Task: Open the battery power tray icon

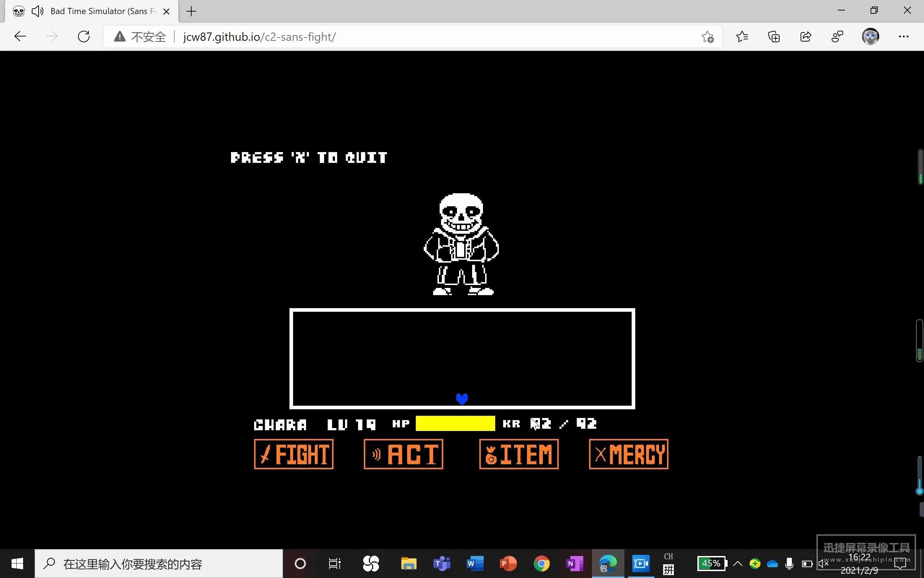Action: [807, 564]
